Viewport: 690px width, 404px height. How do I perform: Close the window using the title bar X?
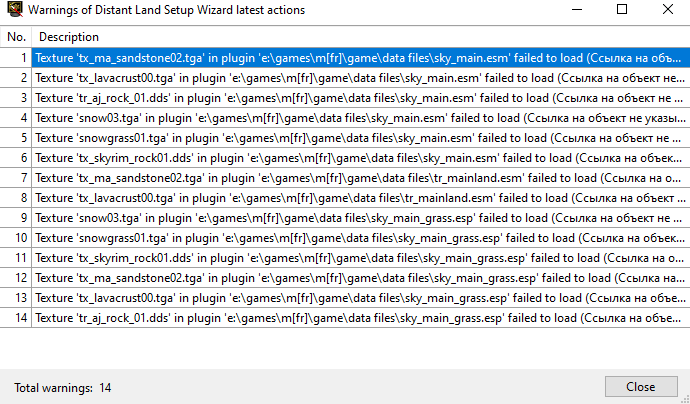tap(667, 10)
